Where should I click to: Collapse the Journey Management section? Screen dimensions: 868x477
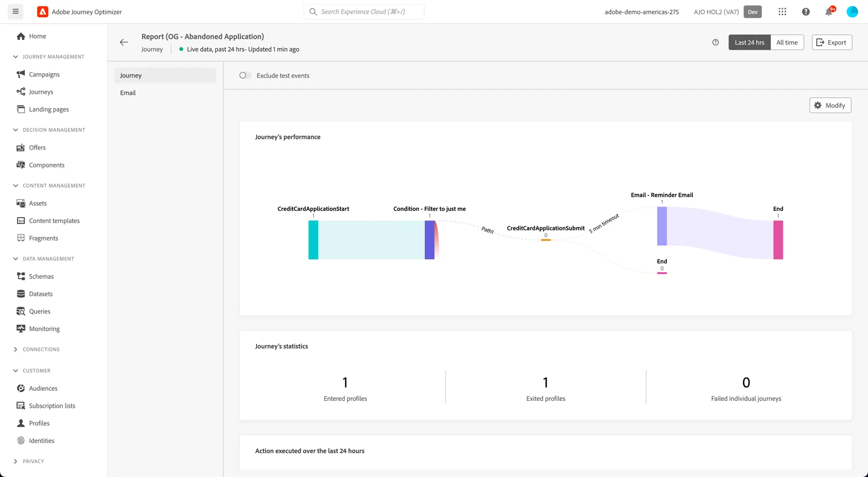(15, 57)
